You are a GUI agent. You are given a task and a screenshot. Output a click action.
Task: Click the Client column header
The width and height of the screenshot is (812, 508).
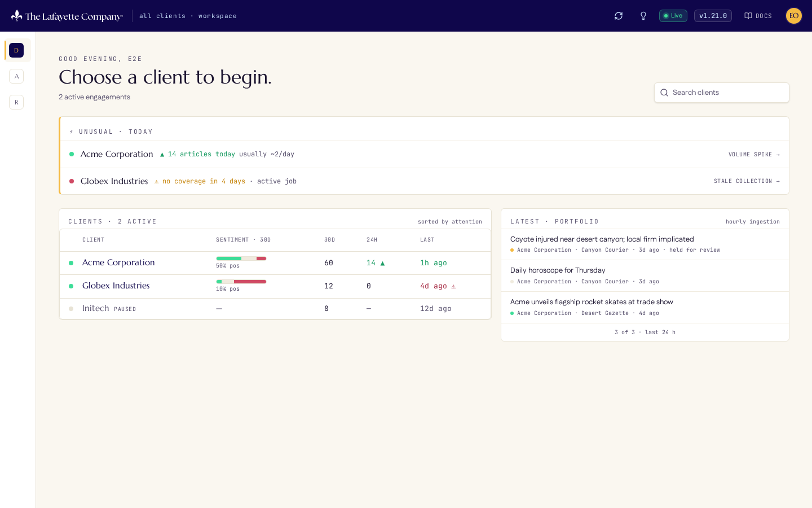pos(94,240)
